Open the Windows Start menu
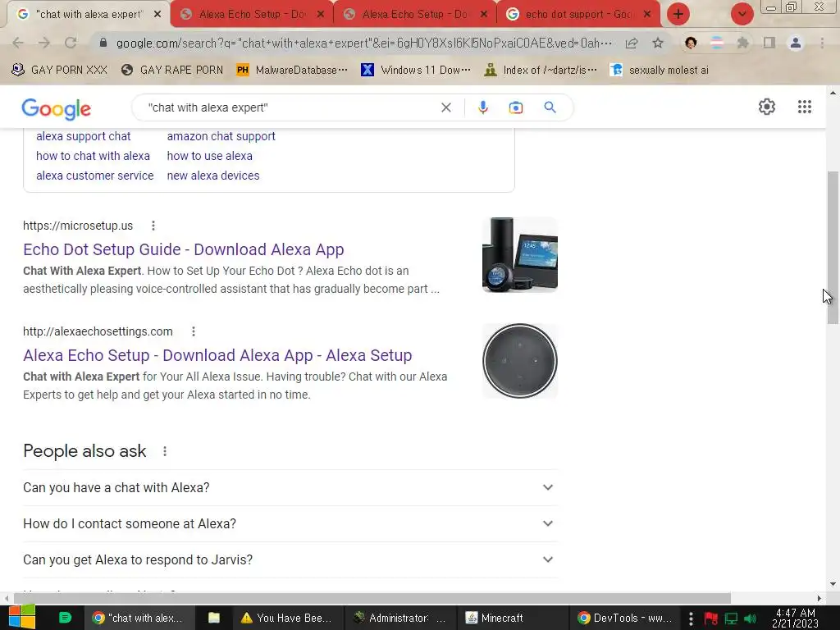 (x=22, y=618)
